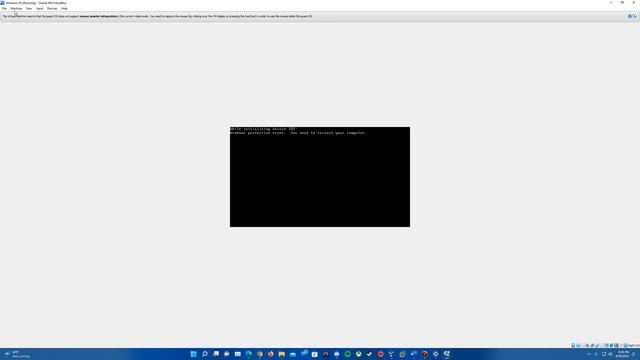
Task: Launch Microsoft Edge from the taskbar
Action: coord(249,354)
